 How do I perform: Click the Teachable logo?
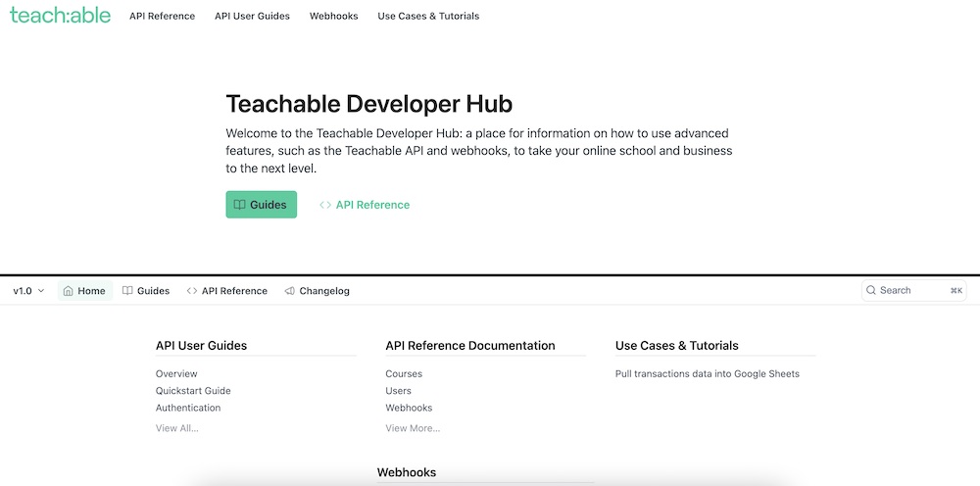tap(60, 16)
